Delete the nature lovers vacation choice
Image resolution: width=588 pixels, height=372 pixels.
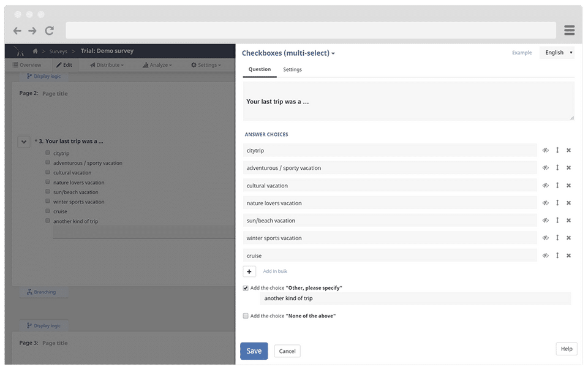click(x=568, y=203)
